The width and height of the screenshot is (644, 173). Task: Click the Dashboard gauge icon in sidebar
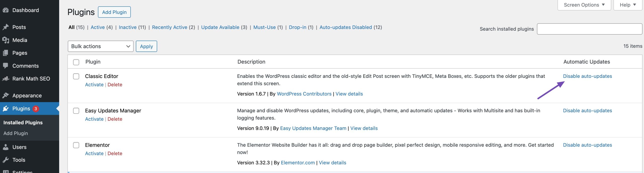click(x=6, y=10)
